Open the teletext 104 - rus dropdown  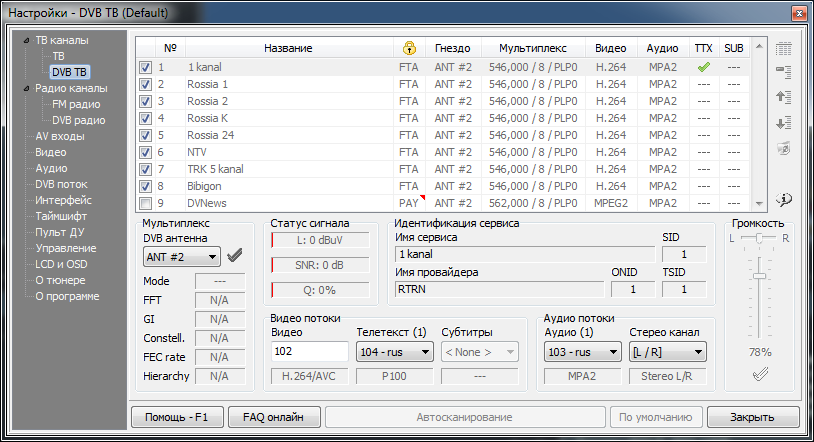pyautogui.click(x=394, y=352)
